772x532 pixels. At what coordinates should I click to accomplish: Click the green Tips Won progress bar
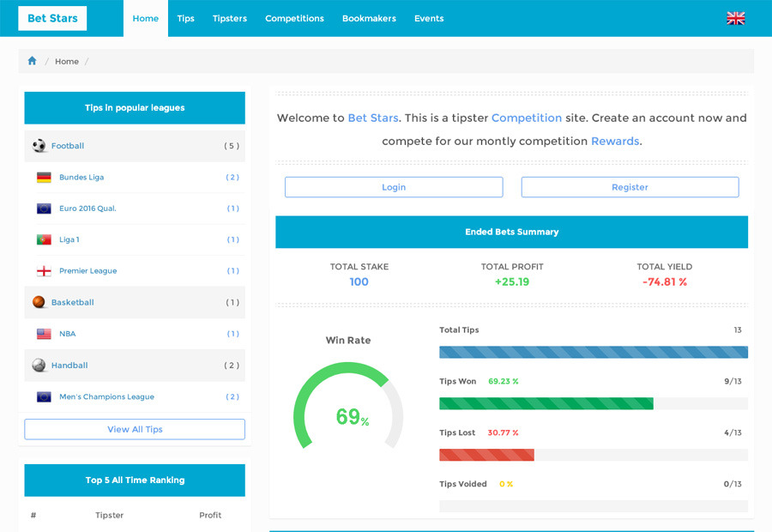point(546,403)
